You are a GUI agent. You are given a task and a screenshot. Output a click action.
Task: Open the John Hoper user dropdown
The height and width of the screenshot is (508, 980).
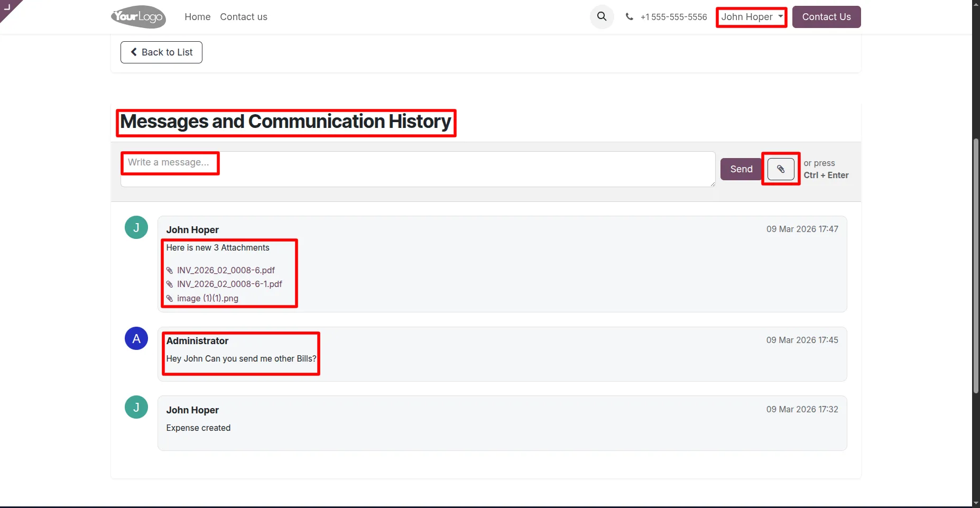pos(752,17)
